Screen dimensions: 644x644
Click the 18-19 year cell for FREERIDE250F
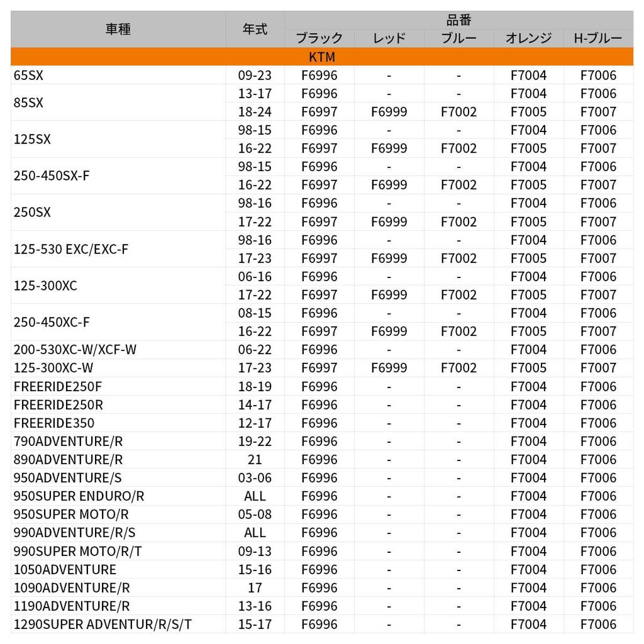point(255,387)
